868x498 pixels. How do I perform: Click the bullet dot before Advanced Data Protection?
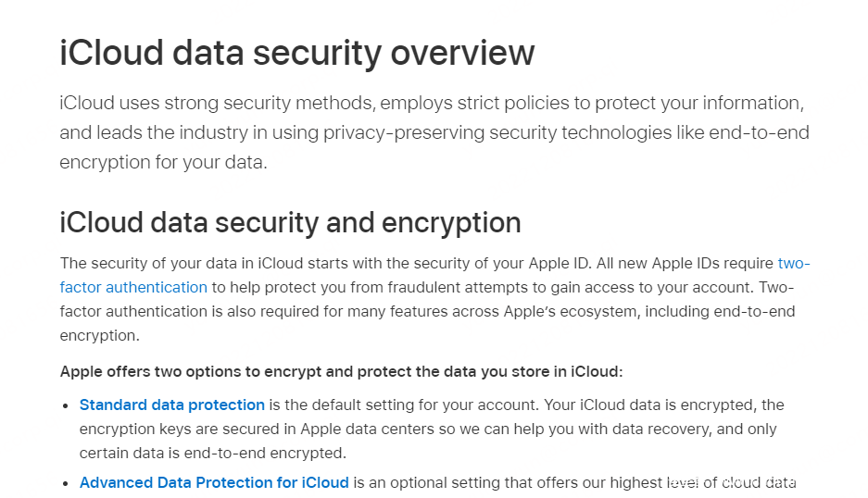pyautogui.click(x=66, y=483)
